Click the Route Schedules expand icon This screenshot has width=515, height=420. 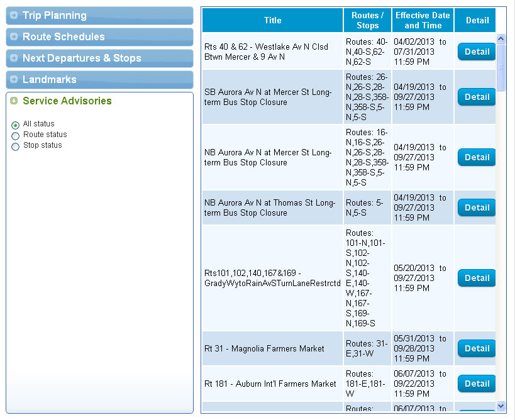click(x=14, y=36)
